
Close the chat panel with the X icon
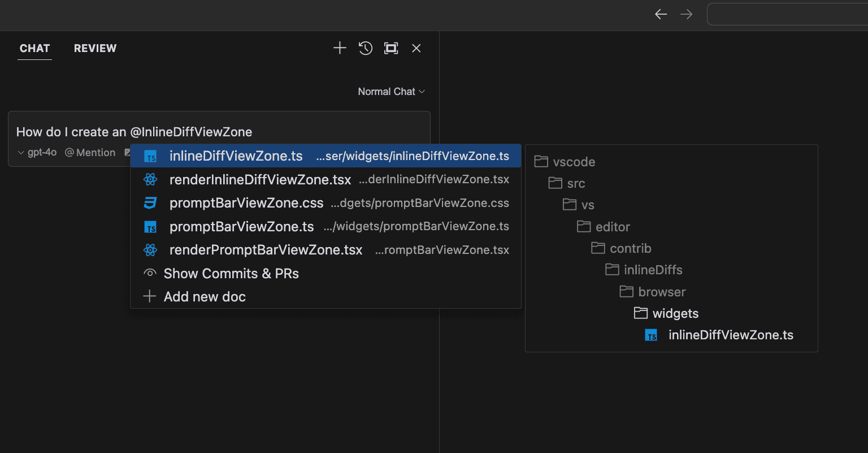coord(416,48)
